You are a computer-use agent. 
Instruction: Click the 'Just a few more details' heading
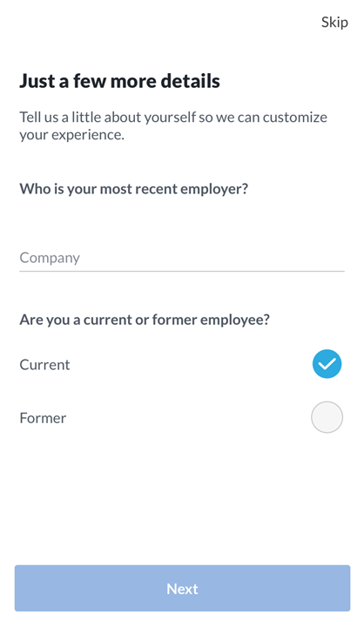119,81
